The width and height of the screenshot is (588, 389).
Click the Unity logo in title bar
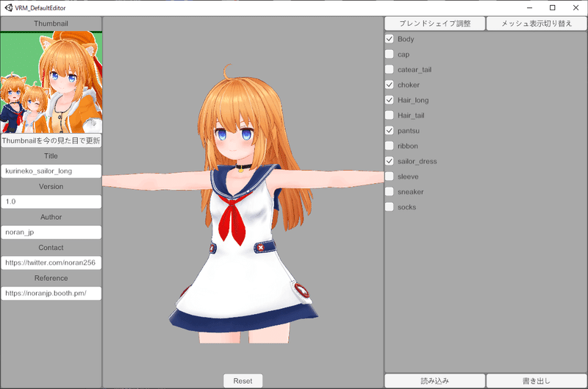[9, 7]
